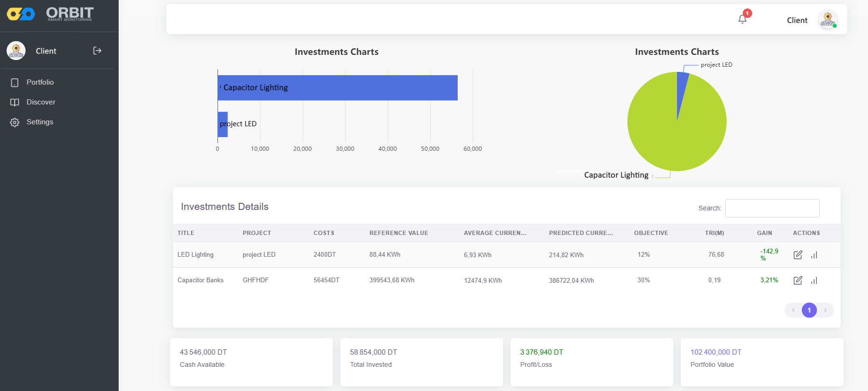Click the Orbit Smart Monitoring logo
868x391 pixels.
(x=51, y=14)
